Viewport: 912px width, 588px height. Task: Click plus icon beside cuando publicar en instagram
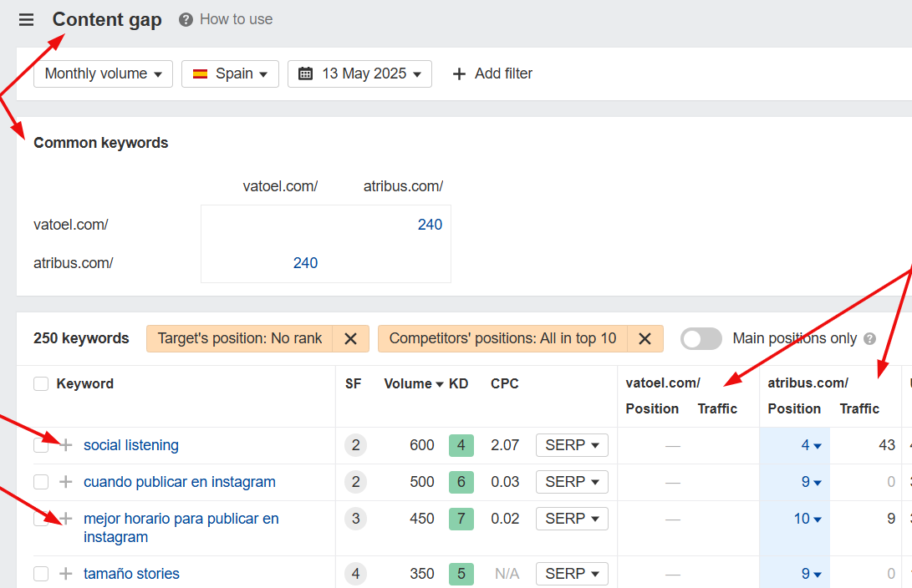[66, 482]
